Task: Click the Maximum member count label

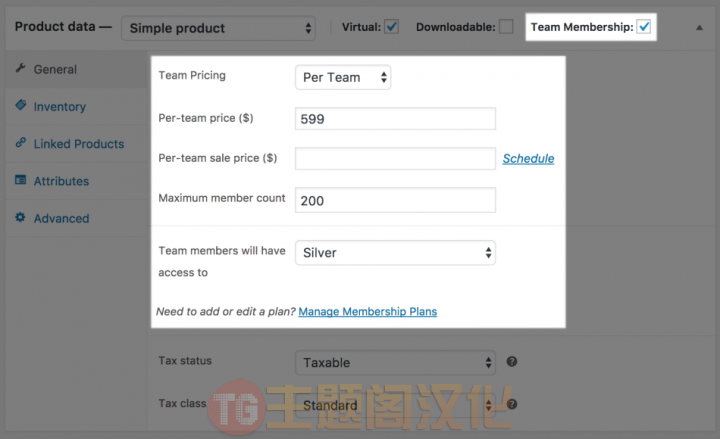Action: coord(222,198)
